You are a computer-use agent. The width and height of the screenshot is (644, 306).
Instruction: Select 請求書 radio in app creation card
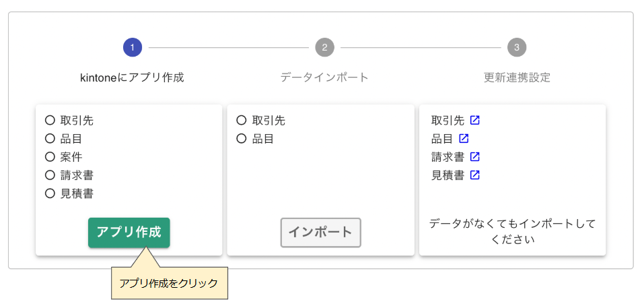click(50, 175)
